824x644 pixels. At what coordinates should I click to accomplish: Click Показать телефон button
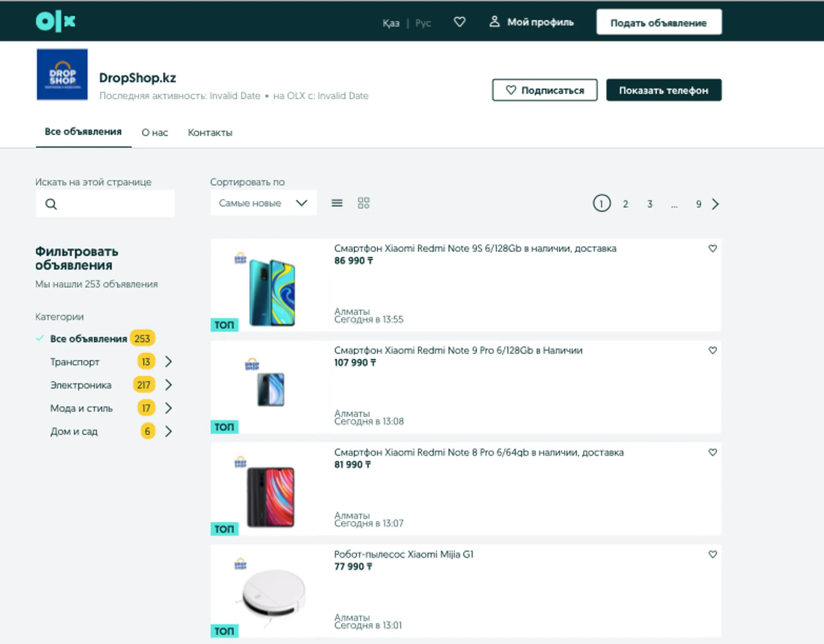coord(664,90)
